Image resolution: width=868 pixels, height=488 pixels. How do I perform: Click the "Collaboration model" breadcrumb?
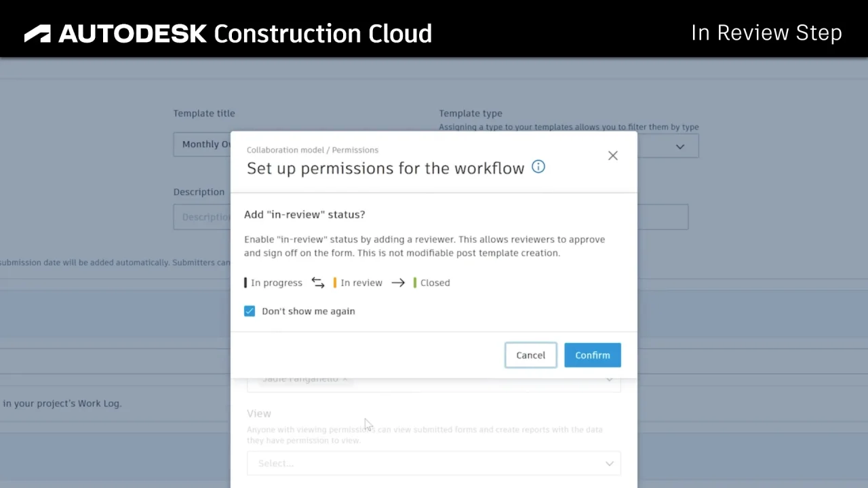(x=285, y=150)
